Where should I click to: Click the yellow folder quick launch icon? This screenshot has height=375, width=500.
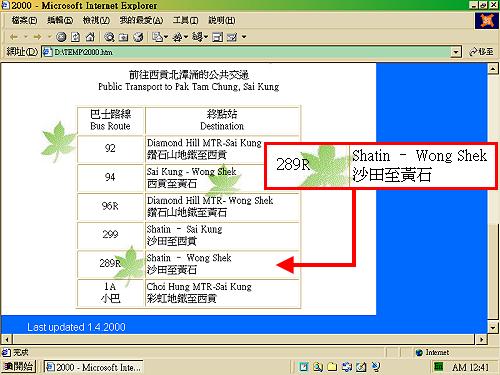pyautogui.click(x=332, y=367)
